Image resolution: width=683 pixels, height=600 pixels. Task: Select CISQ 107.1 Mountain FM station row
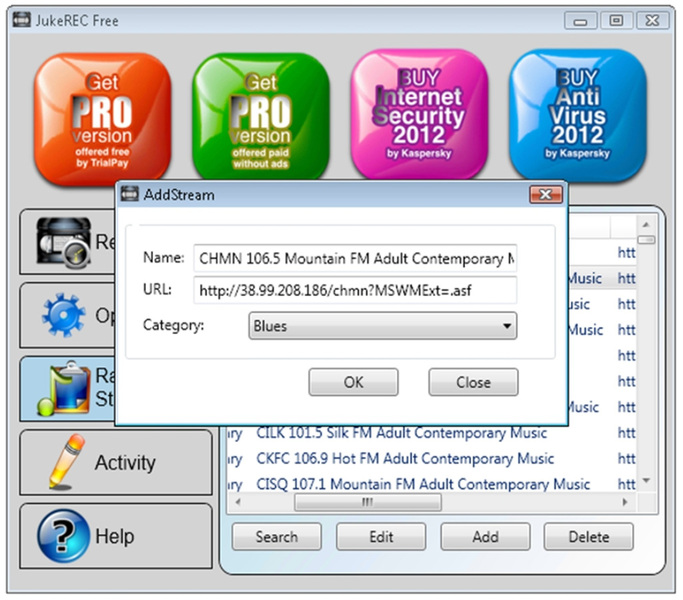(431, 484)
